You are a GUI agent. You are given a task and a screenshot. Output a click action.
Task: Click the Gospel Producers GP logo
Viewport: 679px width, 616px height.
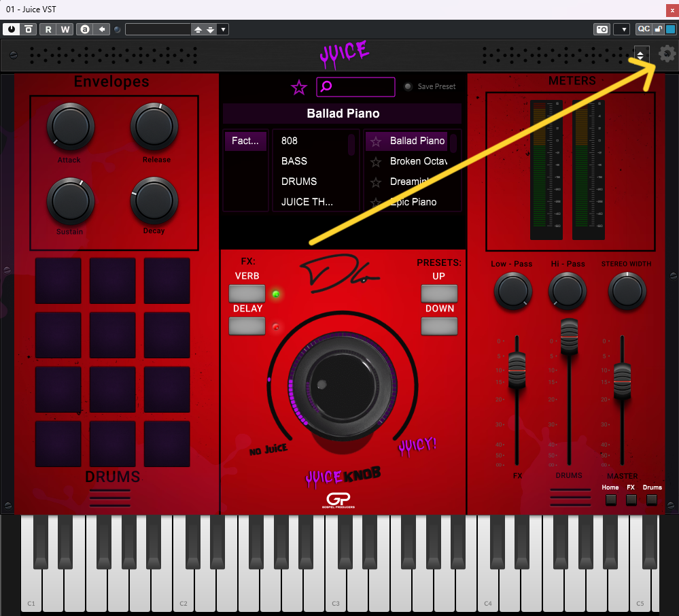click(x=338, y=500)
